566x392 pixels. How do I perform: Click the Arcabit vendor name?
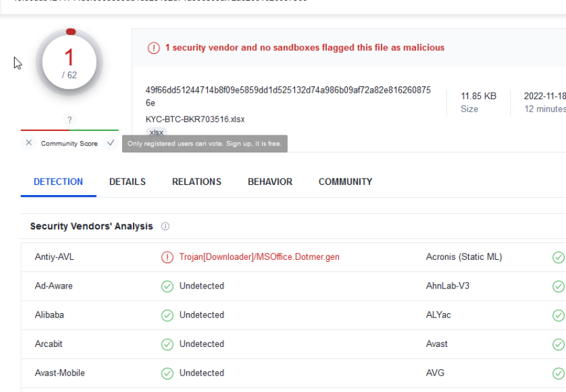pyautogui.click(x=48, y=344)
